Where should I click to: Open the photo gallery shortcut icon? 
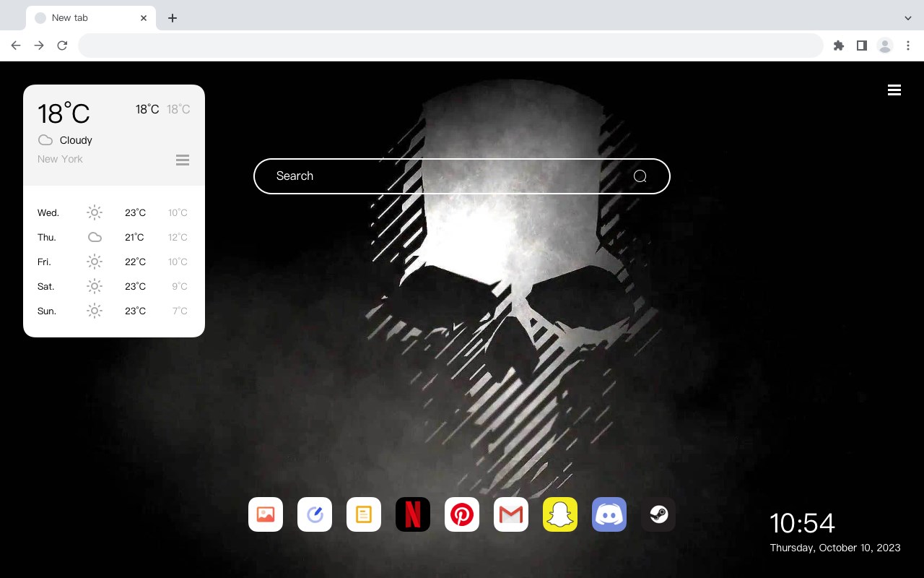[266, 514]
